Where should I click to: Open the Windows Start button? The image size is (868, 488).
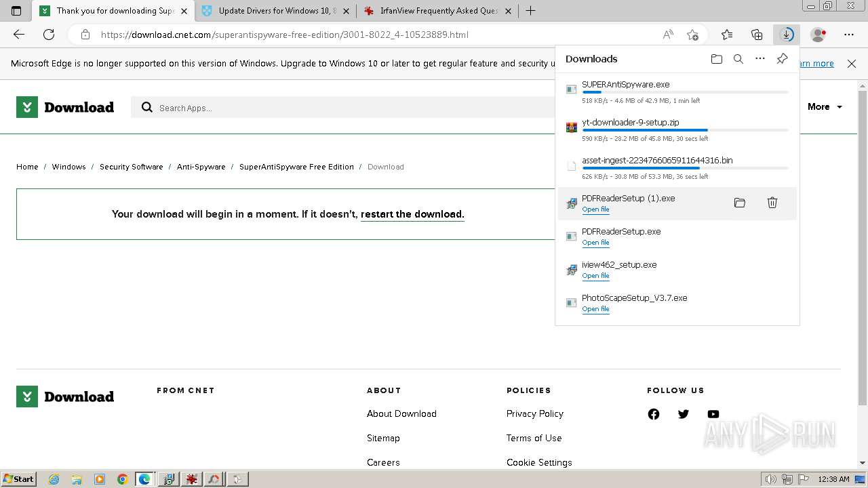pos(18,479)
